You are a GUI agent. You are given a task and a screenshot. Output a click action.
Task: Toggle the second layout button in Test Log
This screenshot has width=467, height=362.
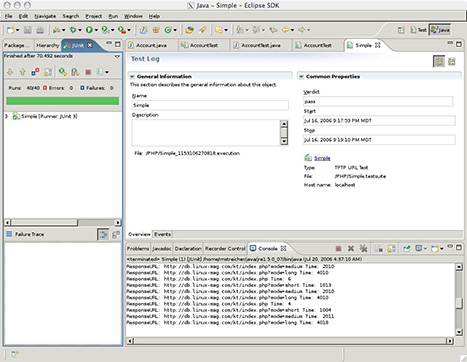(452, 61)
